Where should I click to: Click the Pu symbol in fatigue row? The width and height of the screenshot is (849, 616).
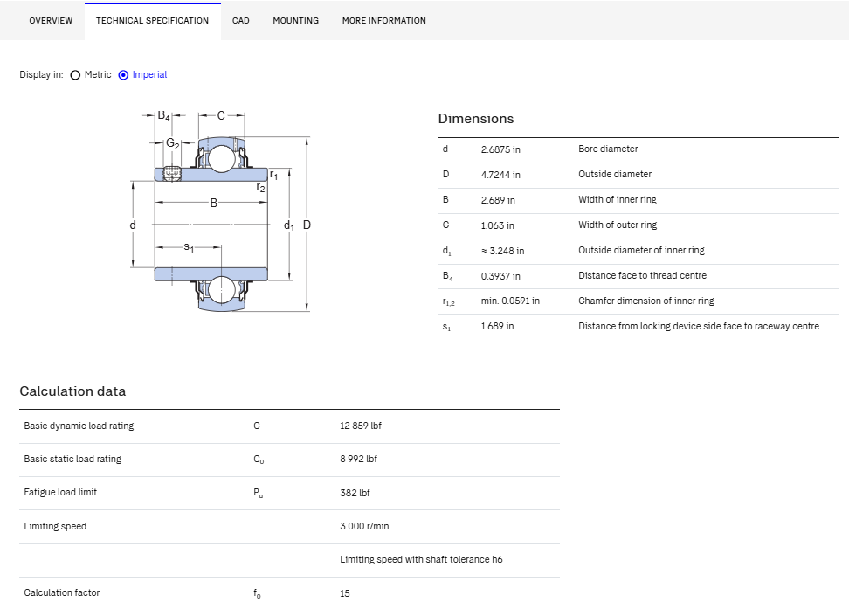coord(259,493)
